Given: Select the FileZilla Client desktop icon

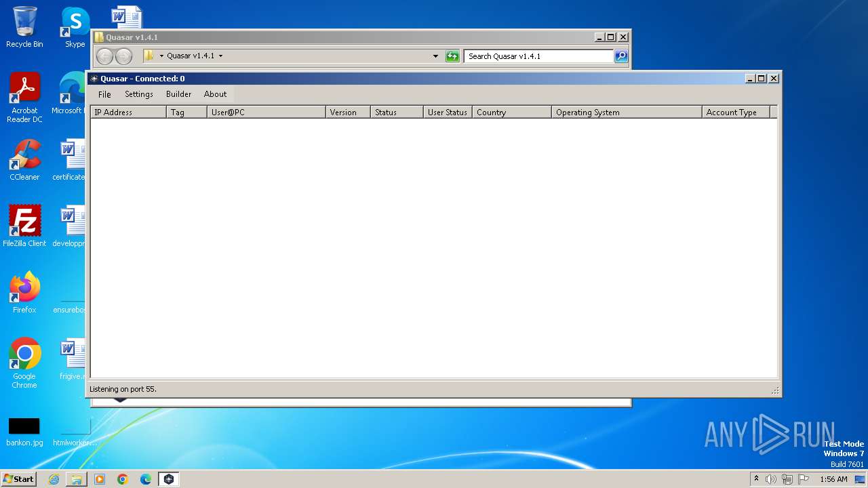Looking at the screenshot, I should 24,226.
